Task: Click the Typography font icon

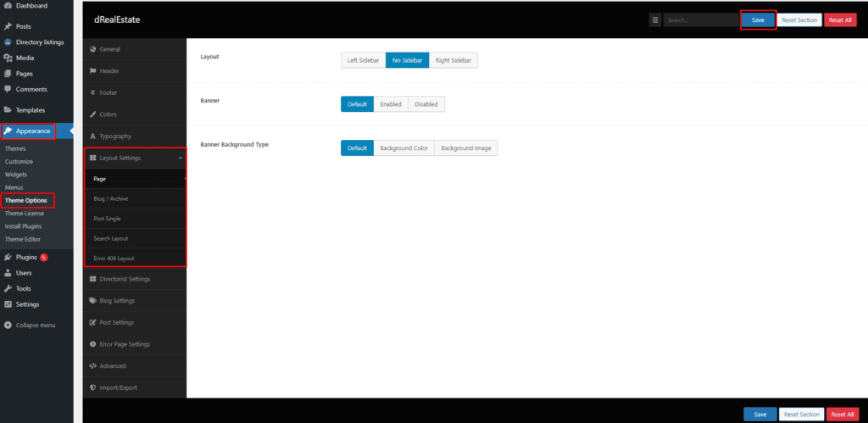Action: pos(92,136)
